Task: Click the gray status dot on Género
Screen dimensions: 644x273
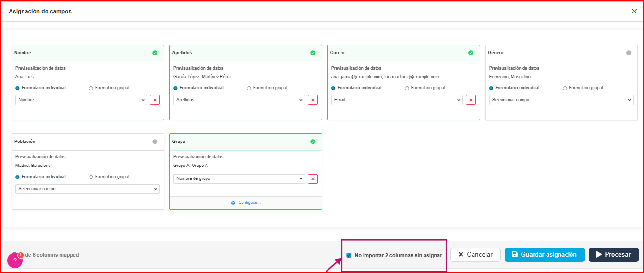Action: (629, 53)
